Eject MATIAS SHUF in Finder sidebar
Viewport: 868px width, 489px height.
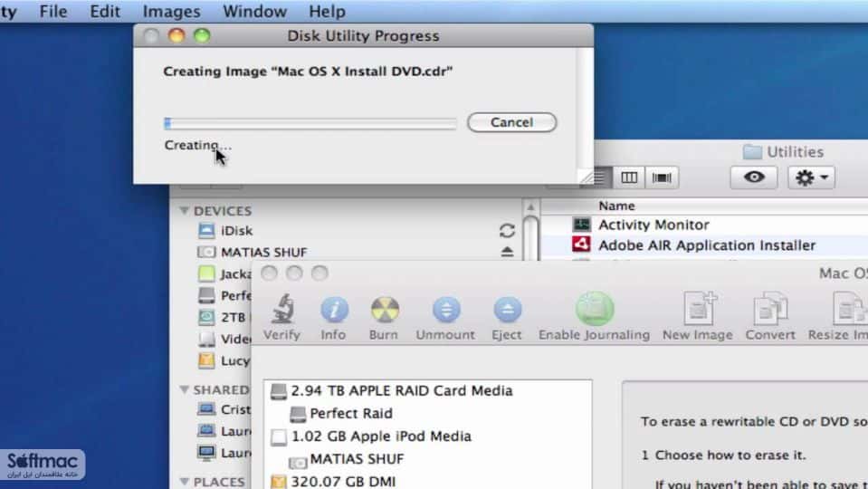[x=507, y=252]
